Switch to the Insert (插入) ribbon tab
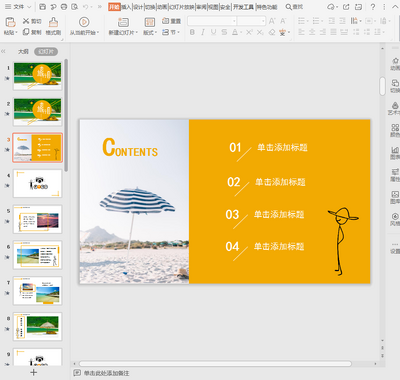400x380 pixels. coord(126,7)
